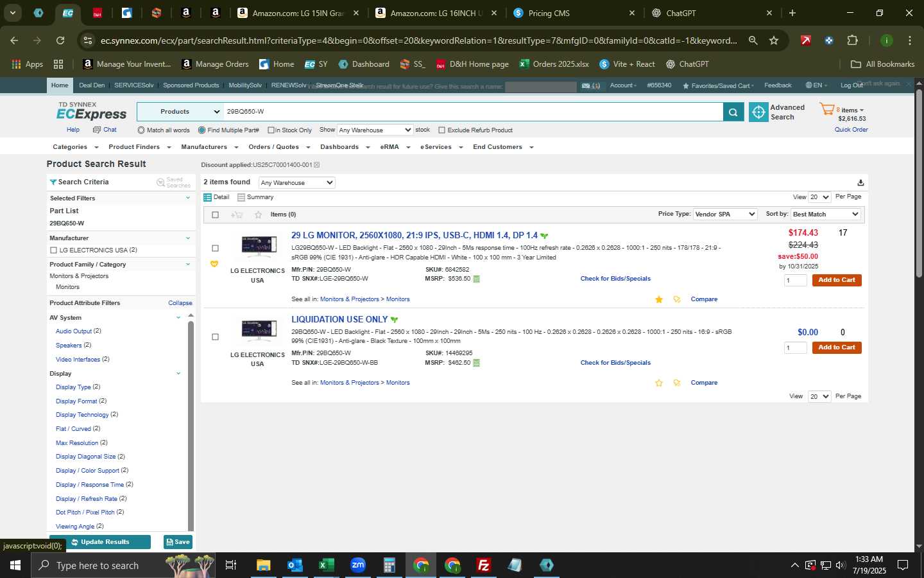Open Sort by Best Match dropdown
Image resolution: width=924 pixels, height=578 pixels.
[x=825, y=215]
